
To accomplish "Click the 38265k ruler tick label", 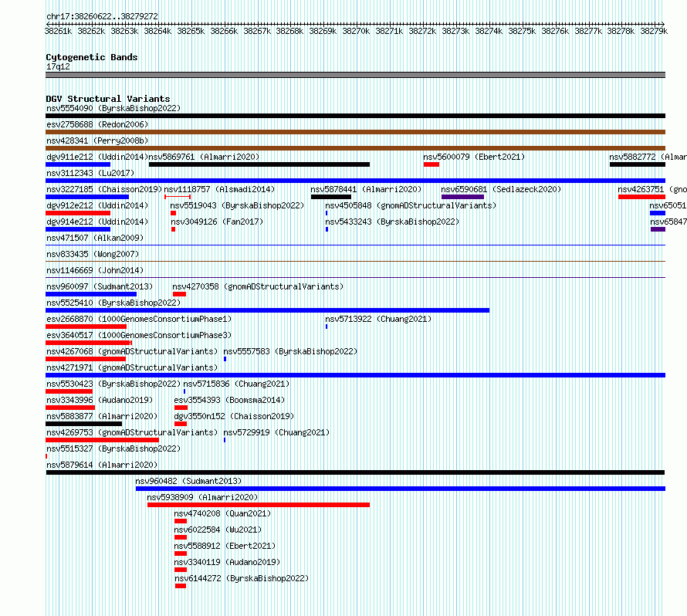I will (x=191, y=31).
